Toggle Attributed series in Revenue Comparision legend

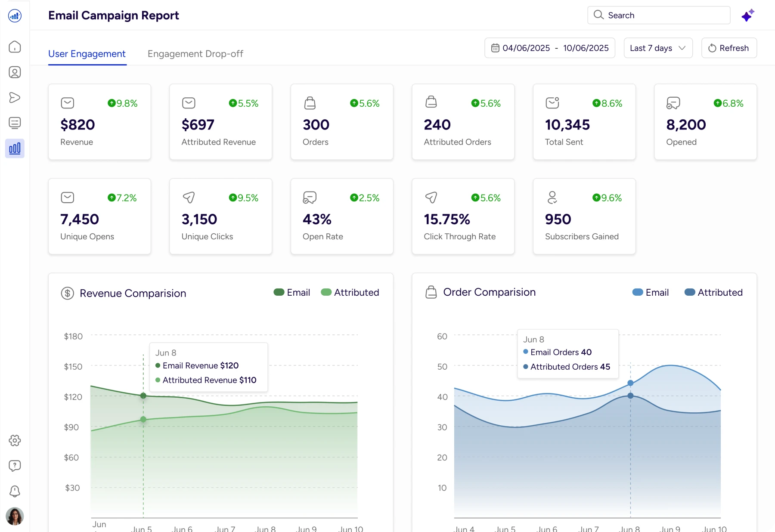click(x=350, y=293)
